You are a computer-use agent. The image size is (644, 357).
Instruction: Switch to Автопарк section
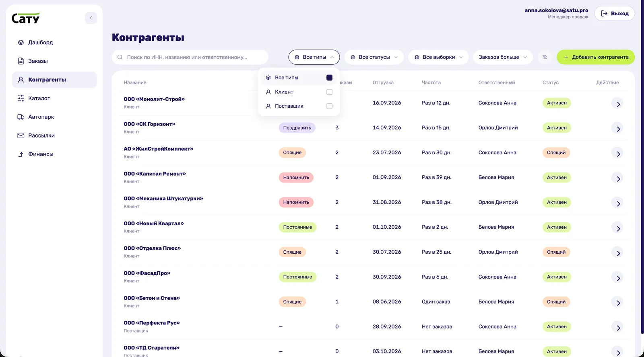(x=54, y=117)
